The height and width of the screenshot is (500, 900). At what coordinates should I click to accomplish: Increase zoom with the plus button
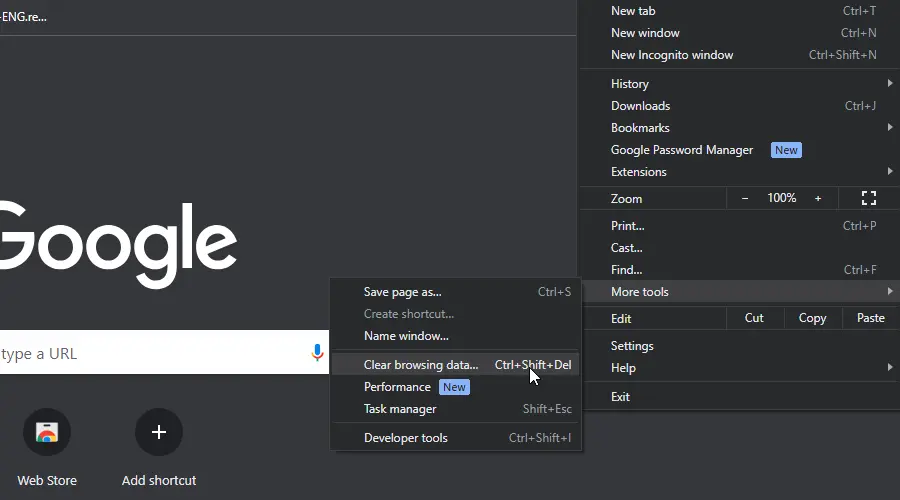(x=818, y=199)
